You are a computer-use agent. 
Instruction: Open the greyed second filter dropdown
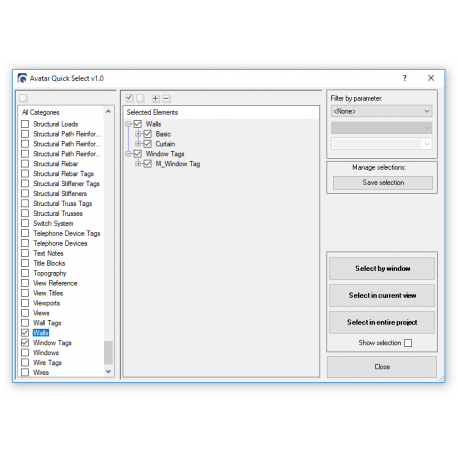(x=382, y=128)
